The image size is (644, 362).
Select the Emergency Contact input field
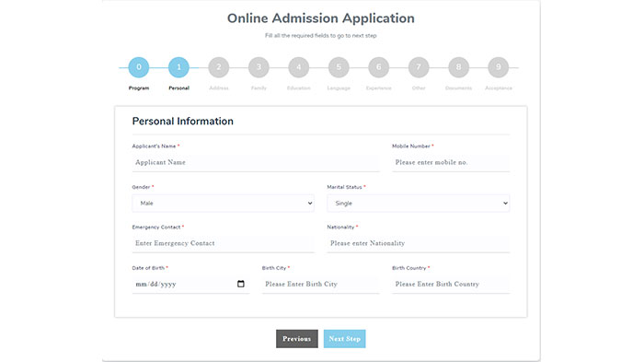click(223, 243)
